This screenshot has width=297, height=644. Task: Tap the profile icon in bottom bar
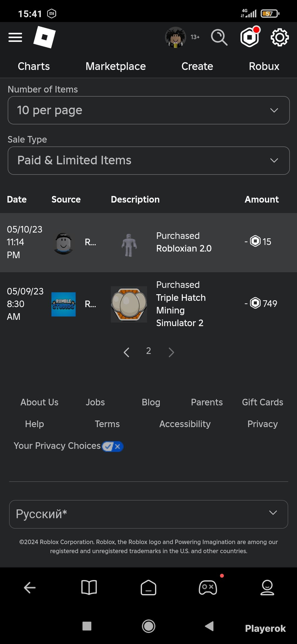[267, 587]
